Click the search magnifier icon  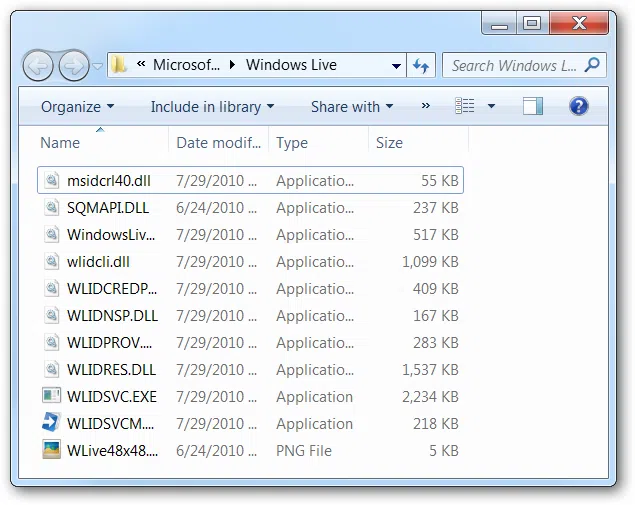click(593, 65)
